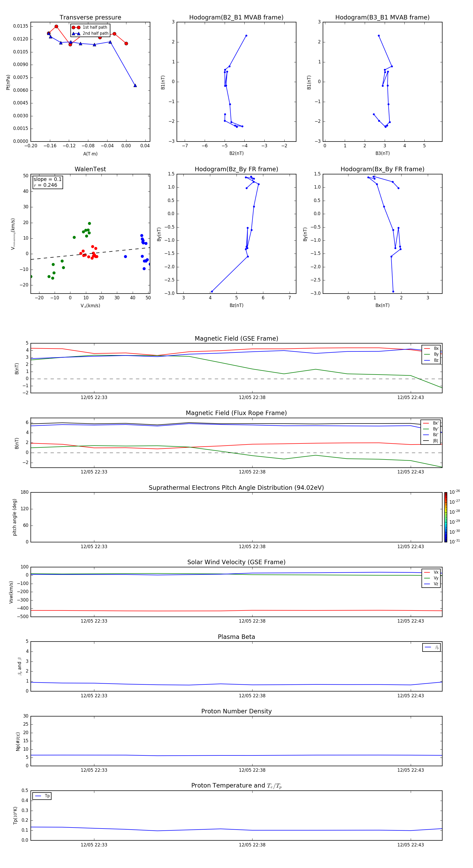Click the 'Hodogram(Bx_By FR frame)' title
The height and width of the screenshot is (868, 473).
point(382,169)
